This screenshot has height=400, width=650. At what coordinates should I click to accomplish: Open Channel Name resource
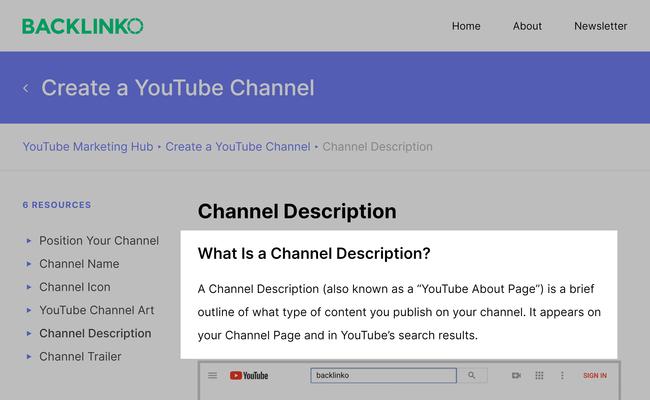(x=79, y=264)
